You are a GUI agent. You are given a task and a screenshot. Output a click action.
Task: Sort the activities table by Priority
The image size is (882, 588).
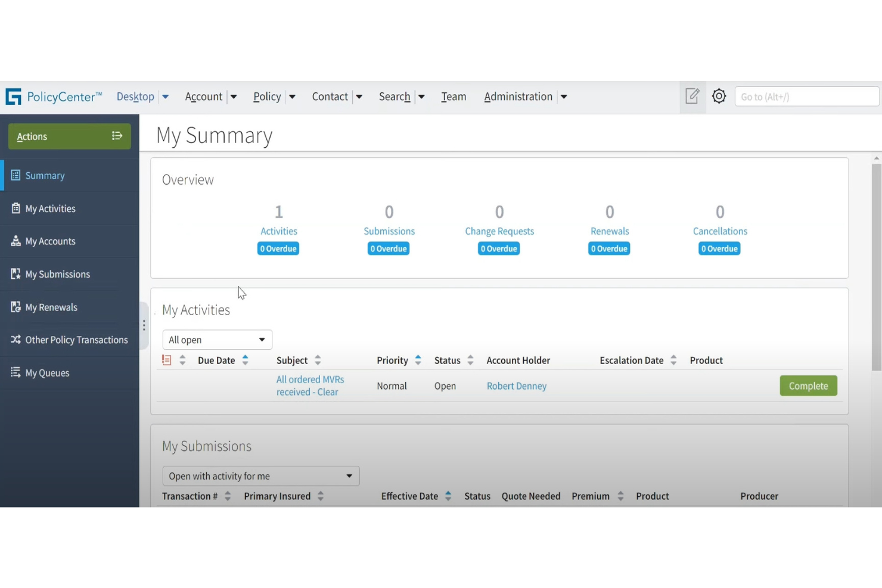pos(417,360)
